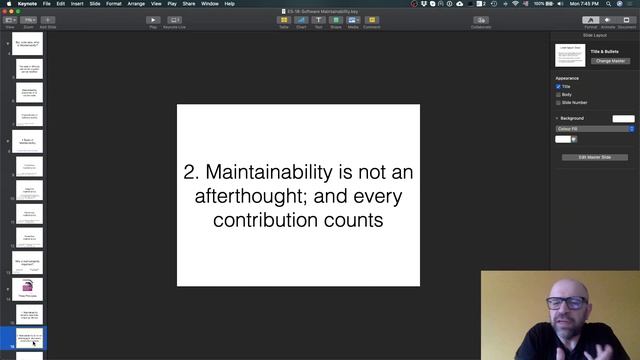
Task: Open Keynote Live from the toolbar
Action: [174, 20]
